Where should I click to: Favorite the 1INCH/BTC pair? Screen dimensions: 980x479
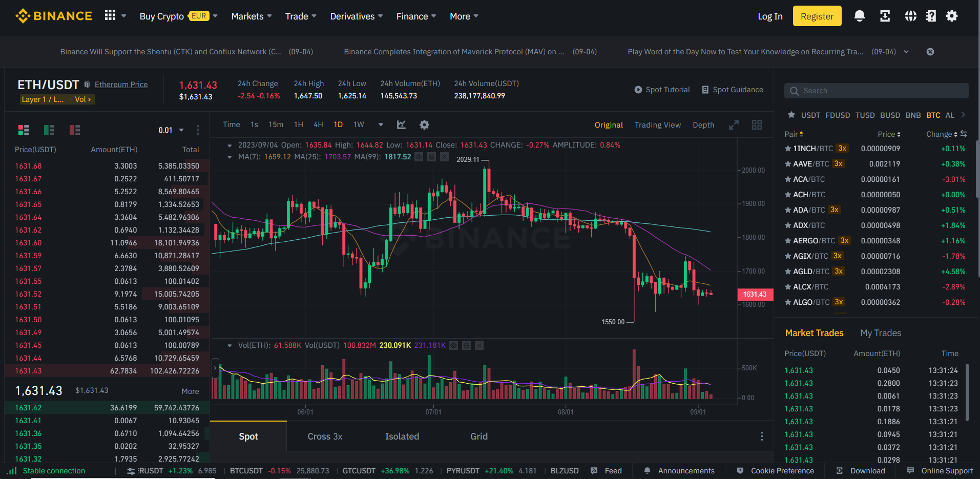point(788,149)
